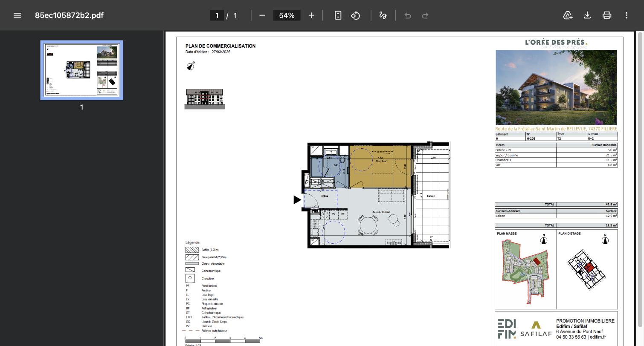Screen dimensions: 644x346
Task: Download the PDF file
Action: coord(587,15)
